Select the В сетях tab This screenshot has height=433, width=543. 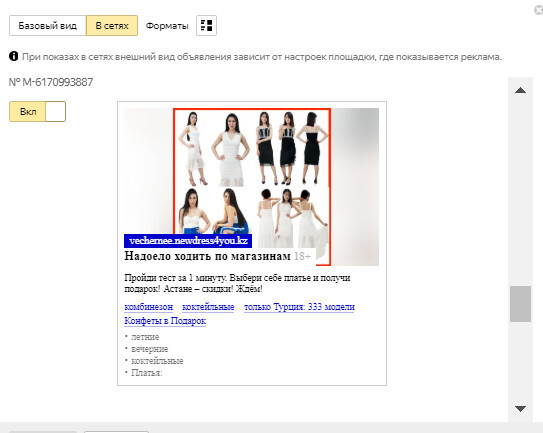(x=112, y=26)
